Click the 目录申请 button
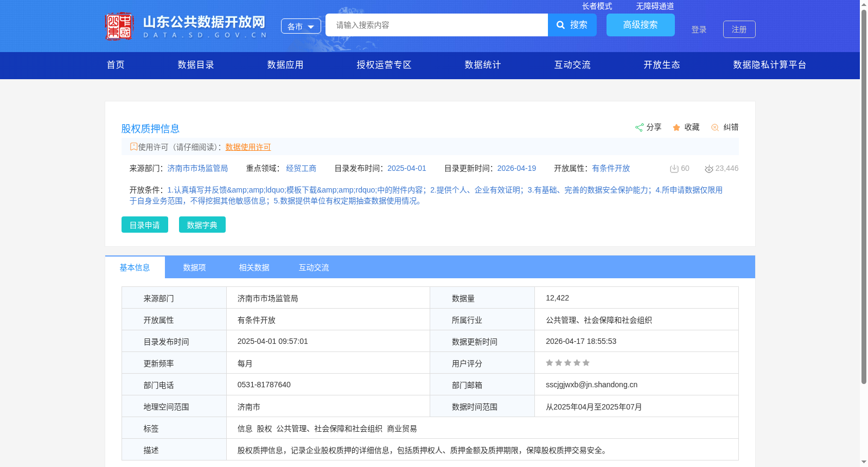The width and height of the screenshot is (868, 467). (x=145, y=225)
